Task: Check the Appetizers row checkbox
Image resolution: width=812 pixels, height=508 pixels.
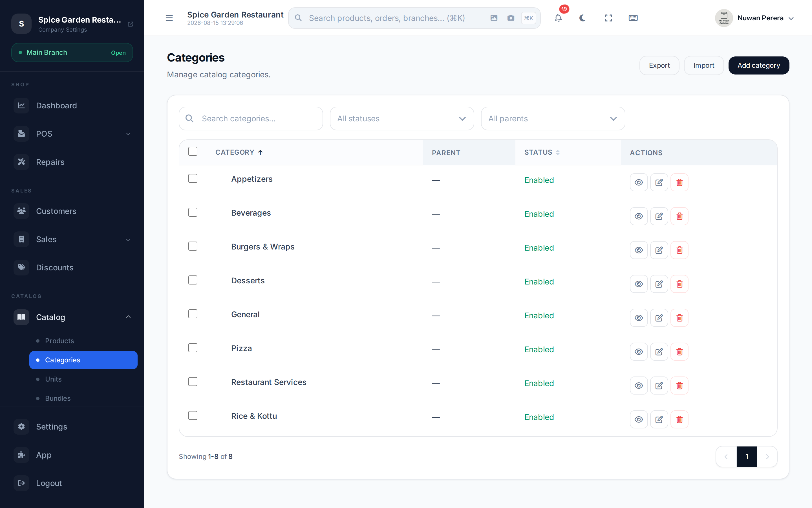Action: point(193,178)
